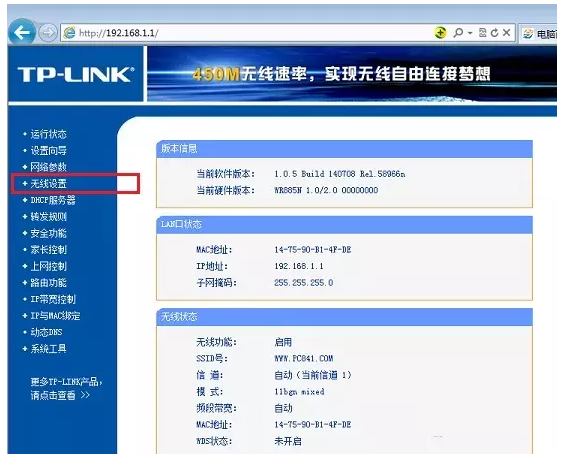Click the refresh icon in address bar
The width and height of the screenshot is (566, 471).
pyautogui.click(x=494, y=33)
